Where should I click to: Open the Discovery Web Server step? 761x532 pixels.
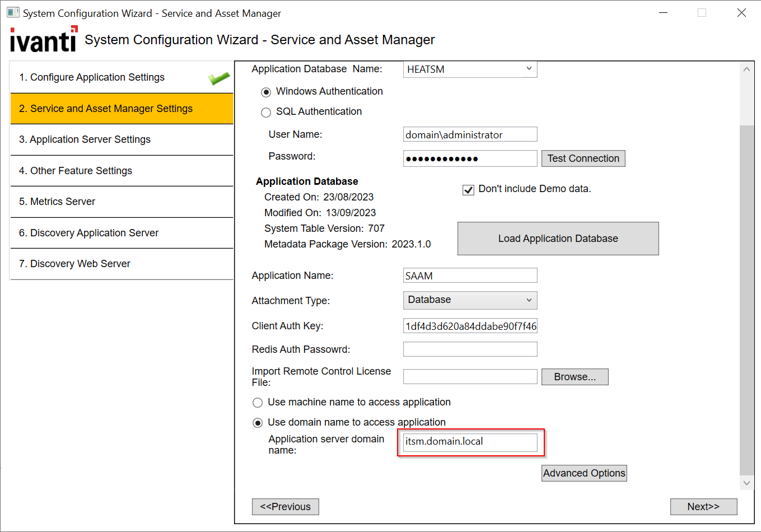[x=122, y=263]
